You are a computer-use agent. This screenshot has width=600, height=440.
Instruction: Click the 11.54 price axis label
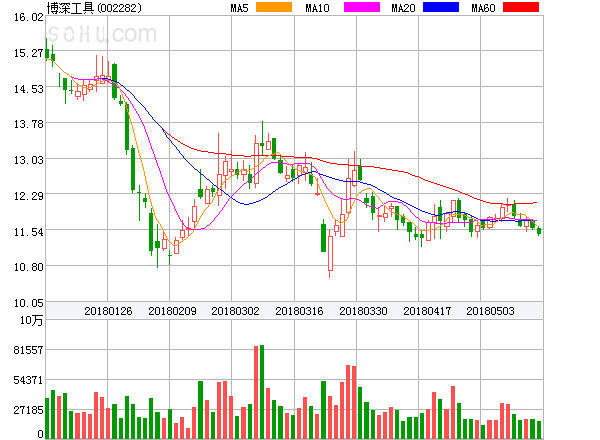click(x=29, y=232)
